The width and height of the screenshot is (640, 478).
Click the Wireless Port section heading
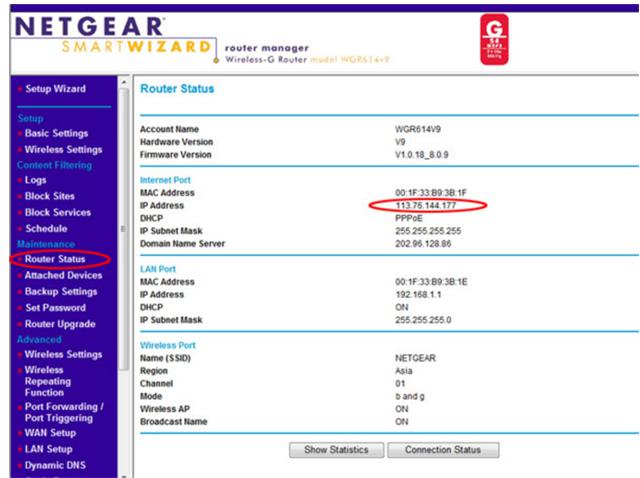click(x=168, y=345)
